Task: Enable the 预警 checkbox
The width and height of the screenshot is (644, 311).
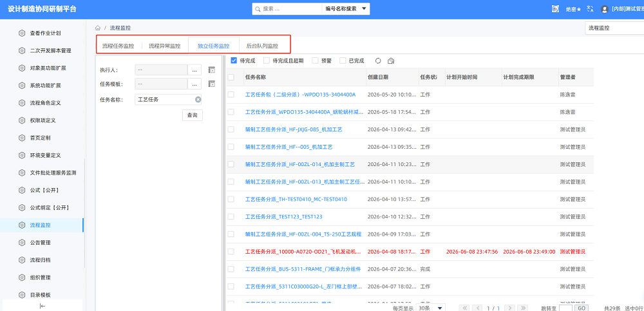Action: coord(316,61)
